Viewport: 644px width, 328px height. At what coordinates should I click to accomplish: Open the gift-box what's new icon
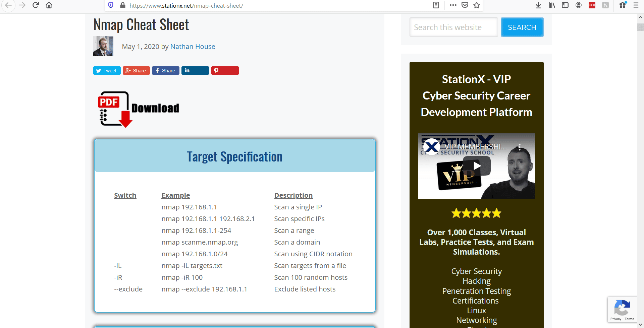click(623, 5)
